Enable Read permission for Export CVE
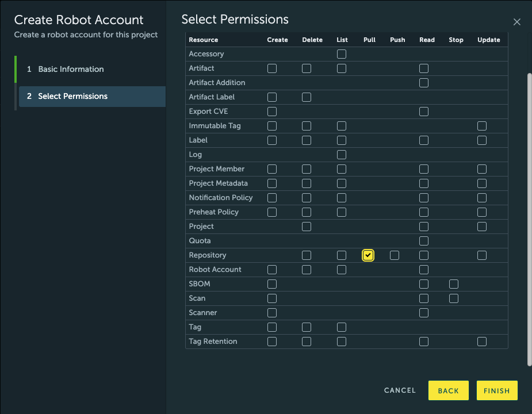 point(424,111)
